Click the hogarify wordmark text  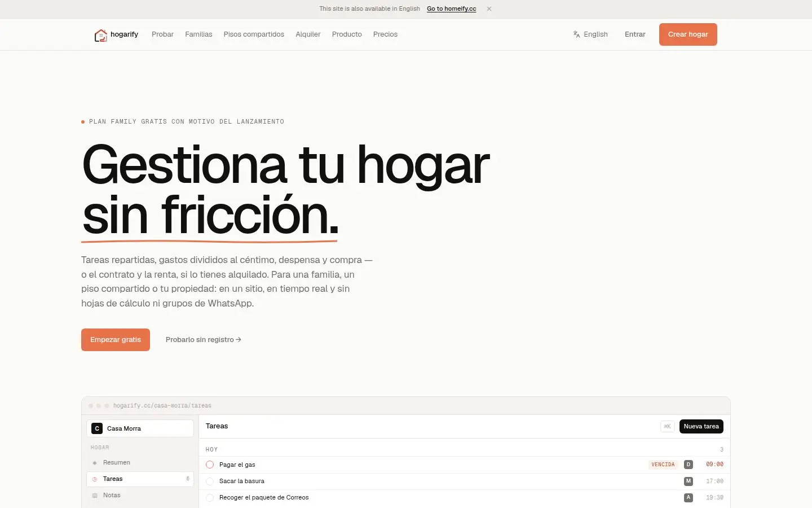124,34
